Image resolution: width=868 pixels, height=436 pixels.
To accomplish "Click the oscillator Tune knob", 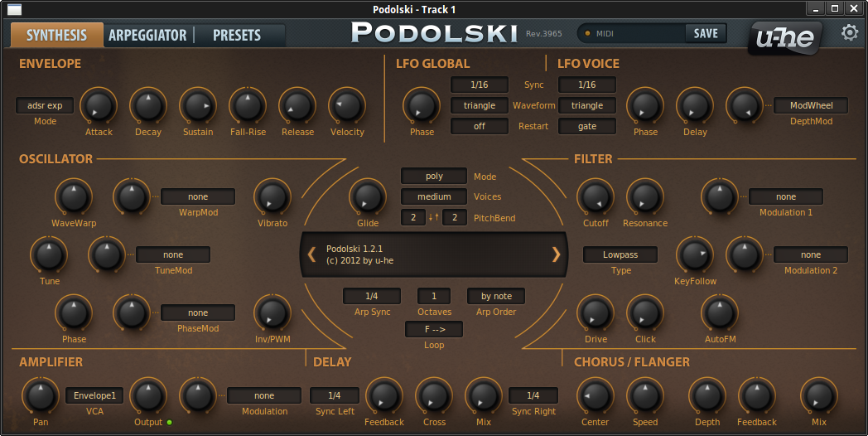I will [x=49, y=254].
